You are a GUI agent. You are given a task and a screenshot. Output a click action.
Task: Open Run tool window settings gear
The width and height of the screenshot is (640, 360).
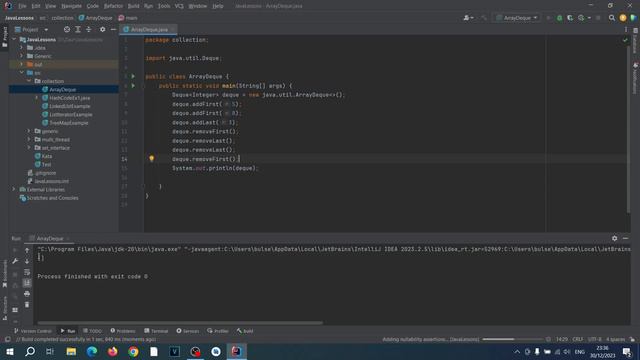point(614,238)
